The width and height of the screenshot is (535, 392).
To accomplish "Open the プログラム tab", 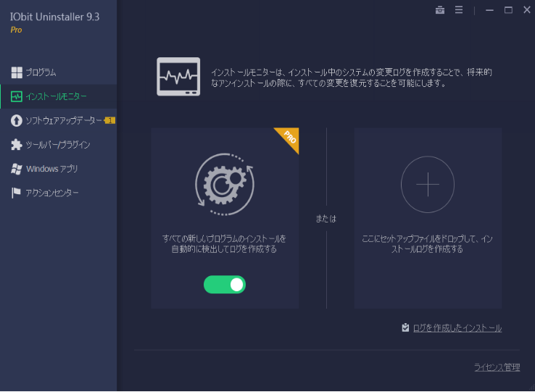I will click(58, 72).
